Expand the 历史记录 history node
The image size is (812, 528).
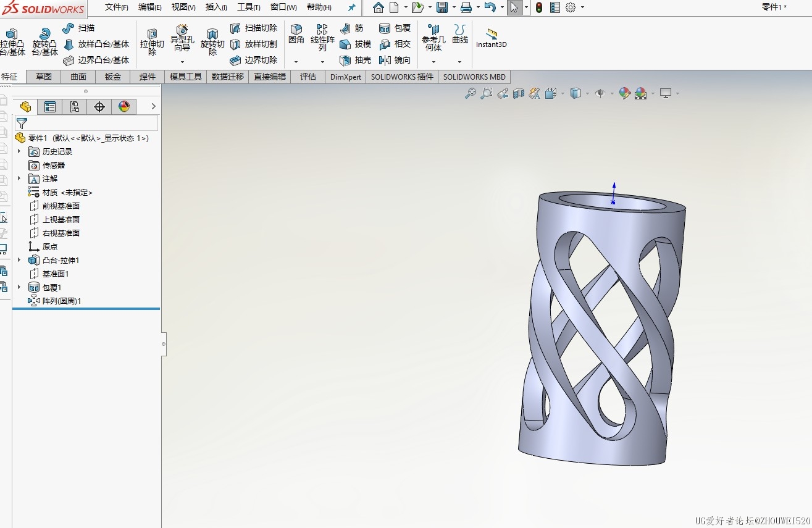tap(19, 151)
